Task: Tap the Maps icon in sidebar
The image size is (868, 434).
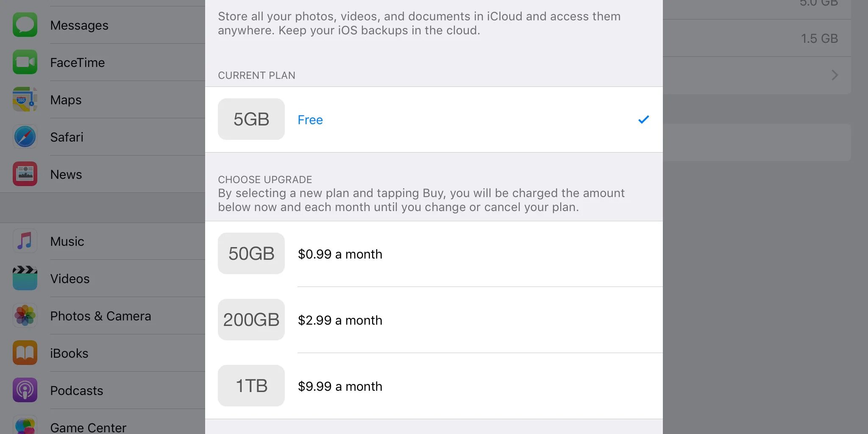Action: (25, 100)
